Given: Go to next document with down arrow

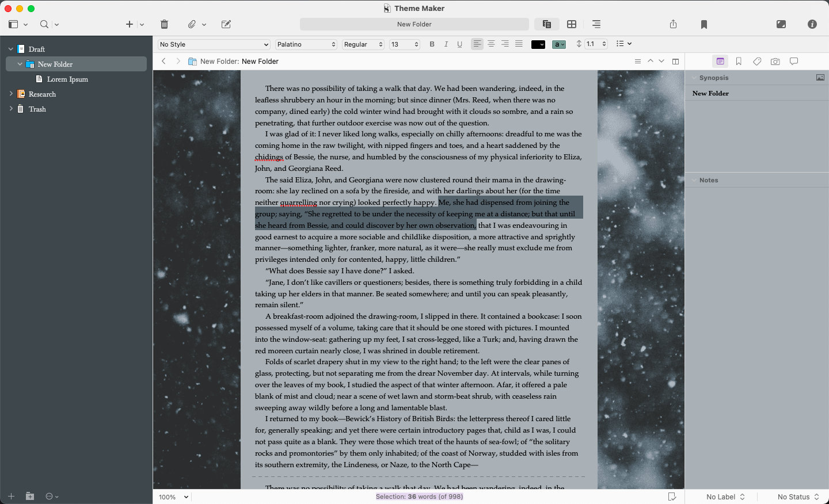Looking at the screenshot, I should click(x=661, y=61).
